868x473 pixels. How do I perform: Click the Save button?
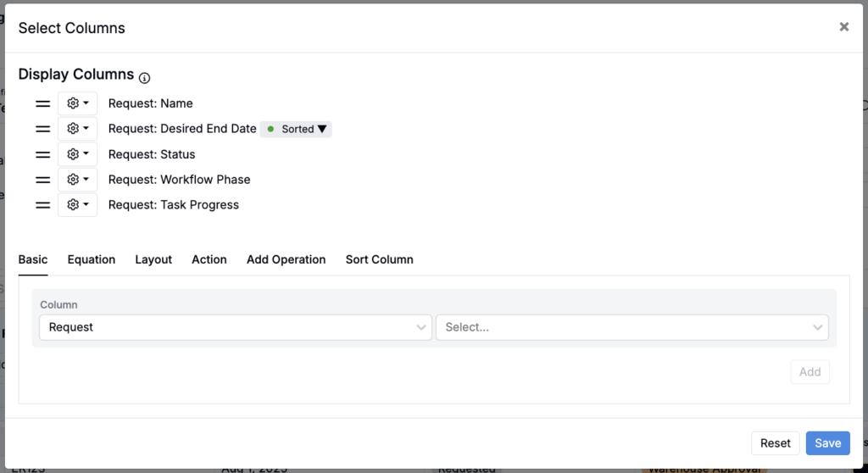(x=827, y=443)
